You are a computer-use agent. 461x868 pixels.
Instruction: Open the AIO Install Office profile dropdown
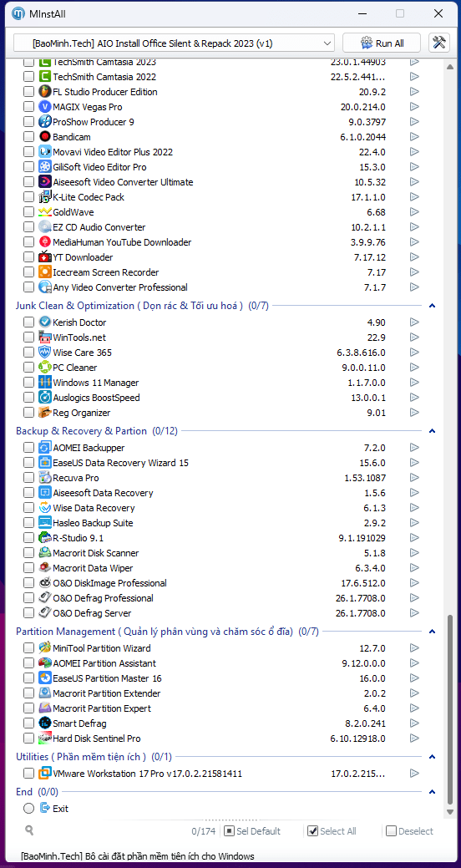click(174, 43)
